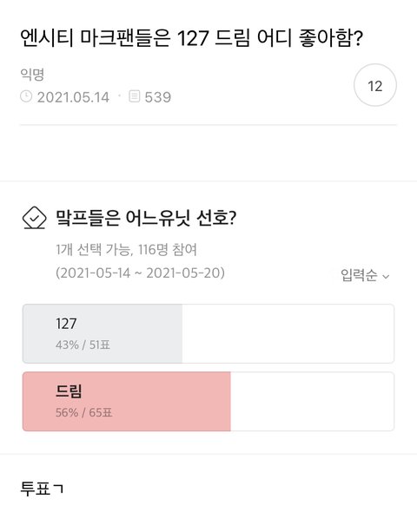Click the 56% / 65표 result label
This screenshot has width=417, height=532.
(84, 412)
